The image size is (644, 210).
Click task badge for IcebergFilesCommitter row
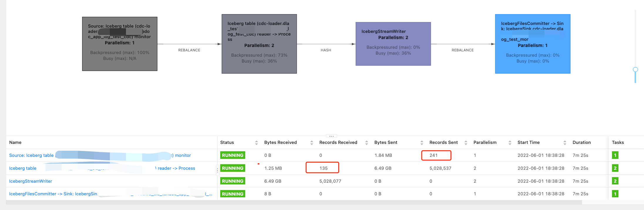[615, 194]
